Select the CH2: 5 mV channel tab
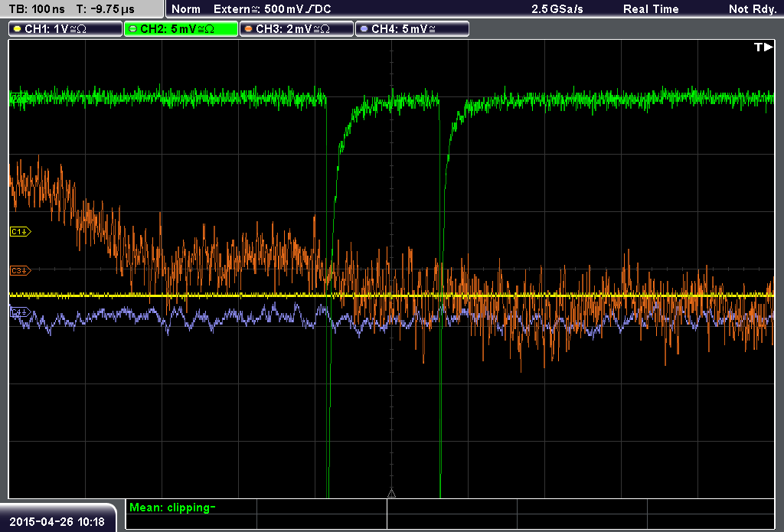This screenshot has height=532, width=784. [x=181, y=29]
